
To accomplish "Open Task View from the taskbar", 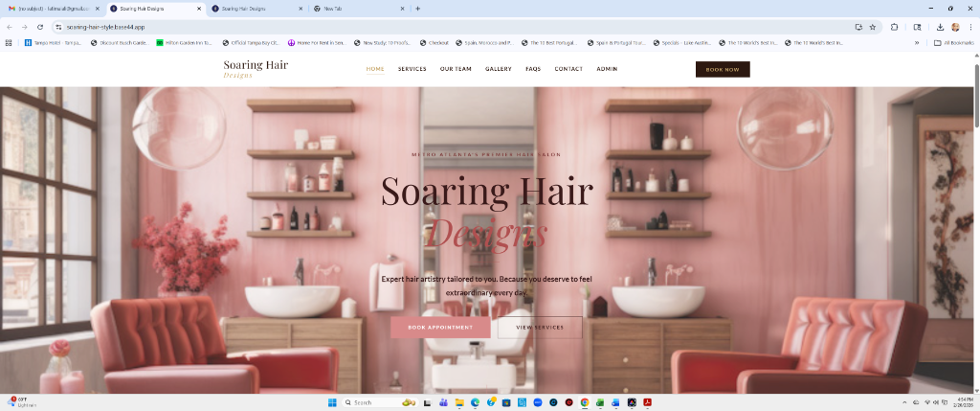I will [428, 402].
